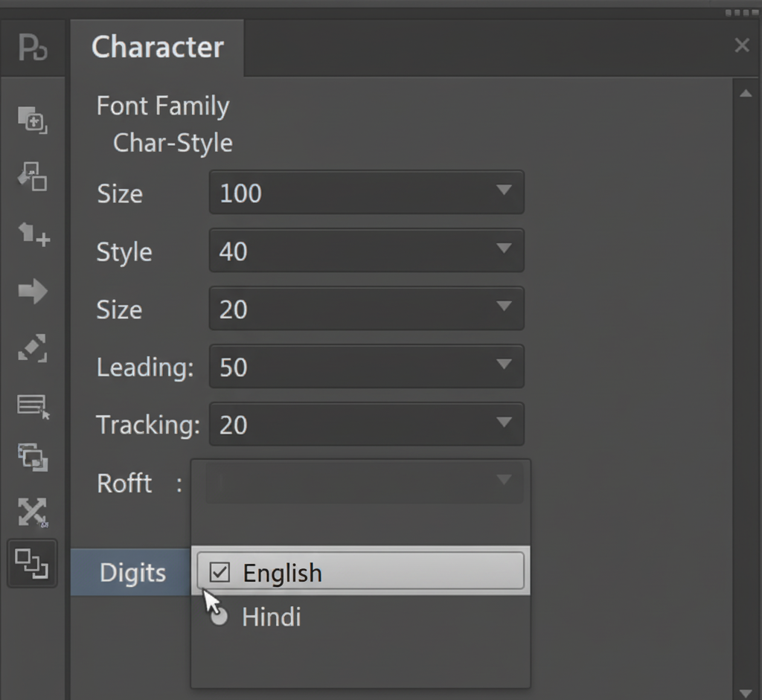Click the Ps logo icon in sidebar
Image resolution: width=762 pixels, height=700 pixels.
pyautogui.click(x=32, y=48)
